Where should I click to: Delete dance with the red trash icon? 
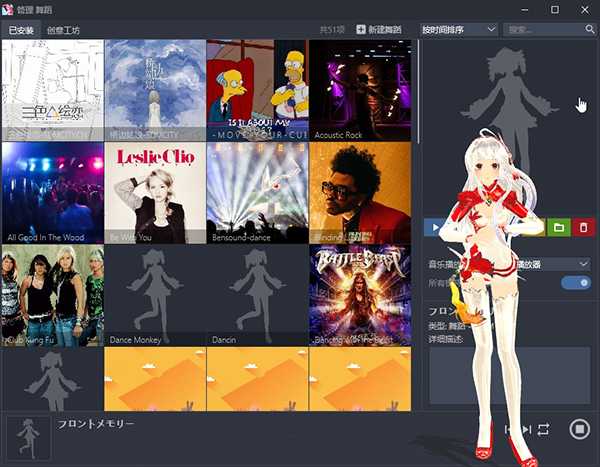coord(584,228)
